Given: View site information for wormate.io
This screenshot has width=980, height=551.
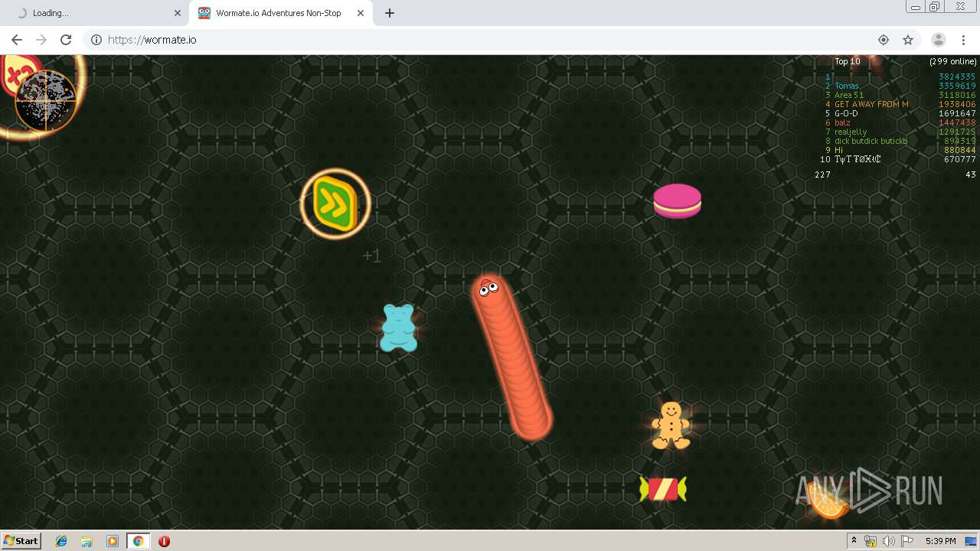Looking at the screenshot, I should click(x=96, y=40).
